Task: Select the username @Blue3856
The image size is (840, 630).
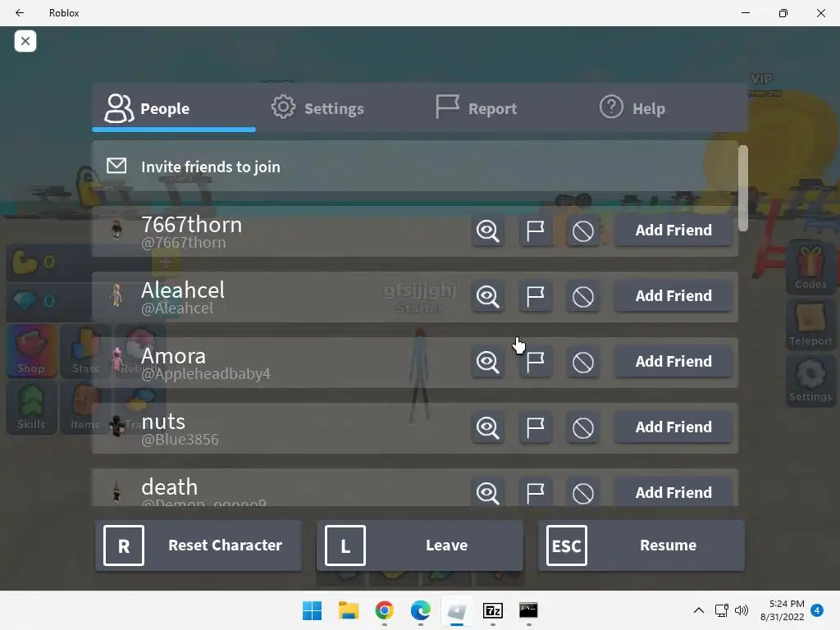Action: coord(180,440)
